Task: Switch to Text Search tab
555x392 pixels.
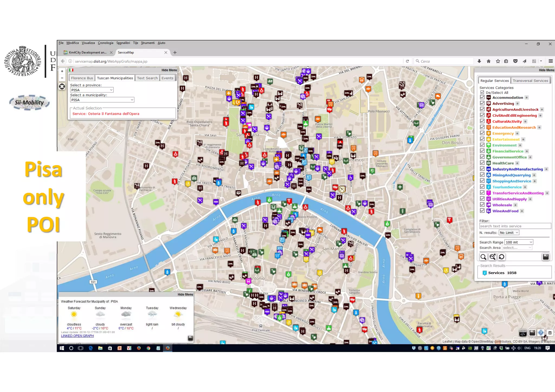Action: point(147,78)
